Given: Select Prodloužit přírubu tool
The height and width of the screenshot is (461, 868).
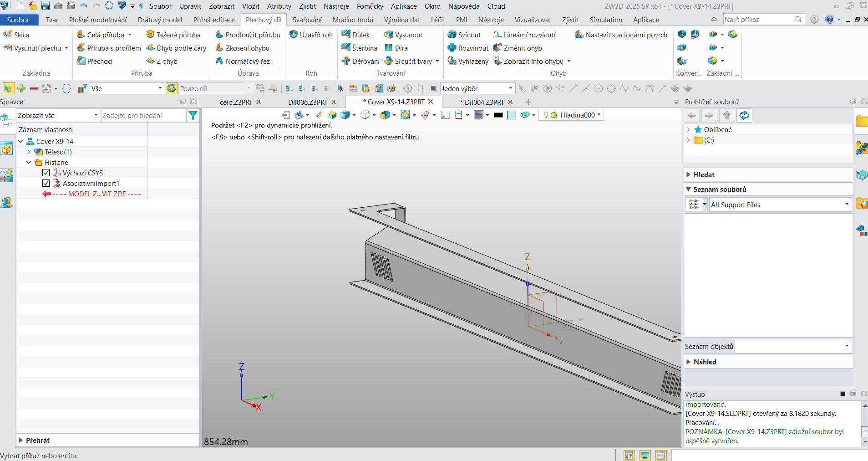Looking at the screenshot, I should point(248,35).
